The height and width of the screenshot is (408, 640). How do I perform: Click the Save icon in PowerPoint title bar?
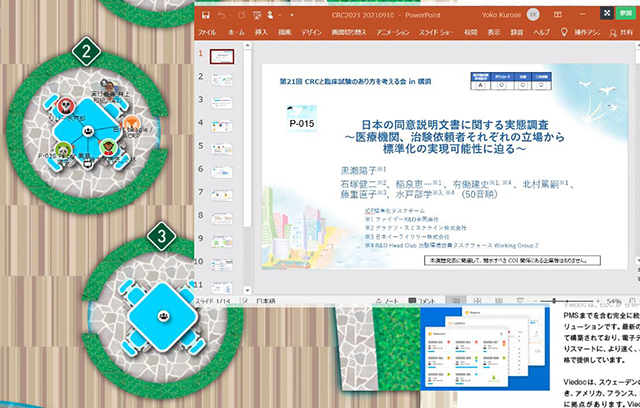[206, 15]
